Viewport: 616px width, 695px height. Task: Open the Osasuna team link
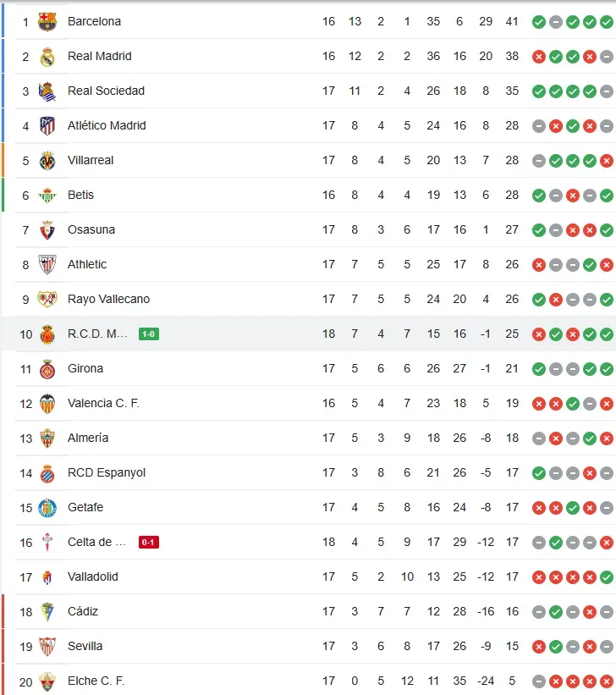pos(91,229)
